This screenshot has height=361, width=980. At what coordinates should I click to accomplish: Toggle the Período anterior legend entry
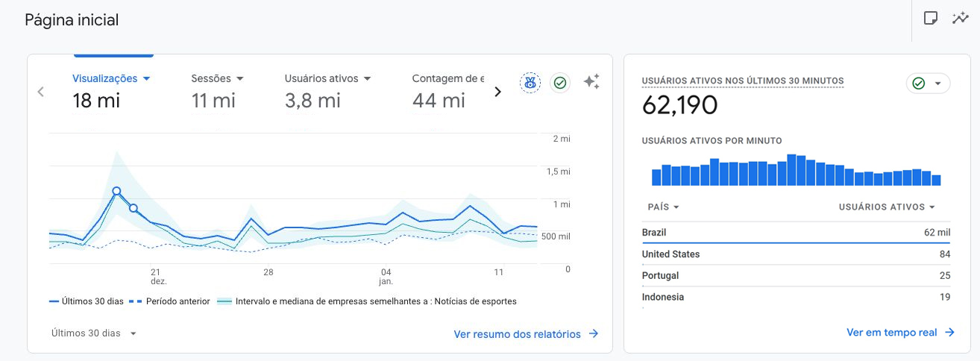170,301
